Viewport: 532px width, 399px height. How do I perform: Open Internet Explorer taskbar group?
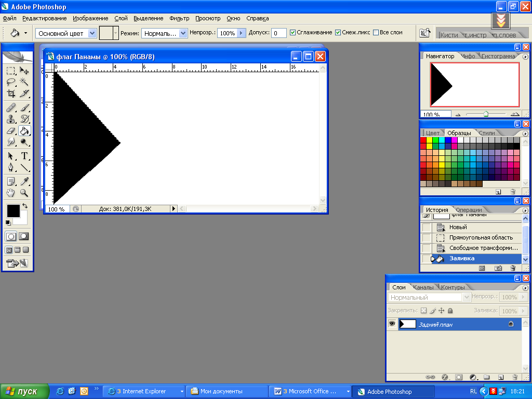144,392
